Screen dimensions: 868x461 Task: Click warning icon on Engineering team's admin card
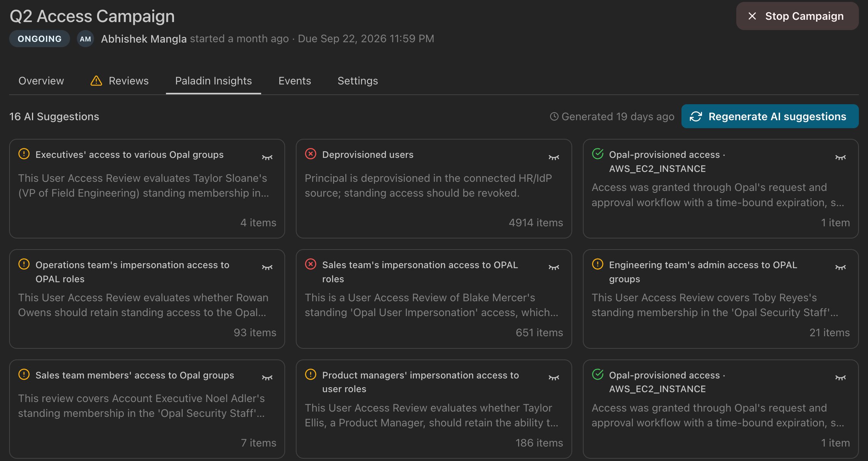point(598,264)
